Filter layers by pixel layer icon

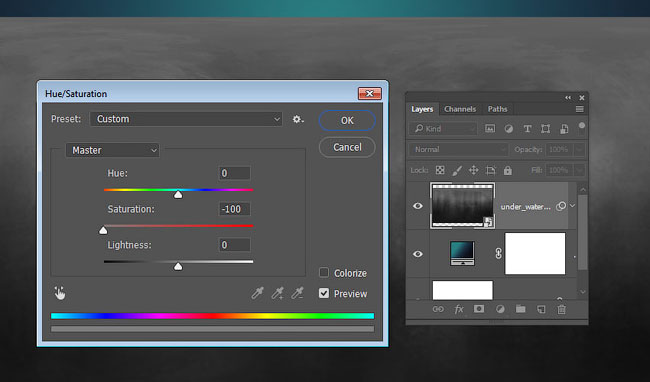pyautogui.click(x=490, y=129)
